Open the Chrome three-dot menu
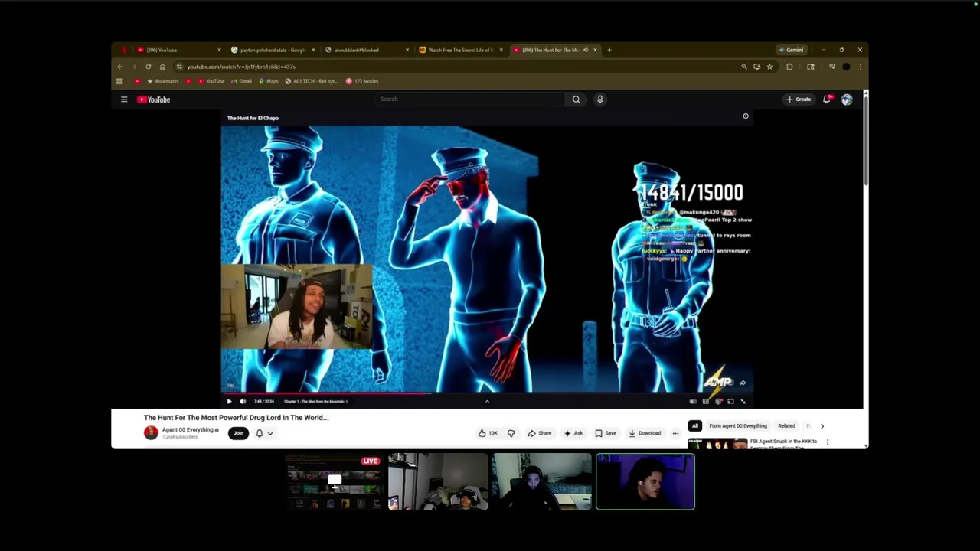This screenshot has width=980, height=551. [x=860, y=67]
